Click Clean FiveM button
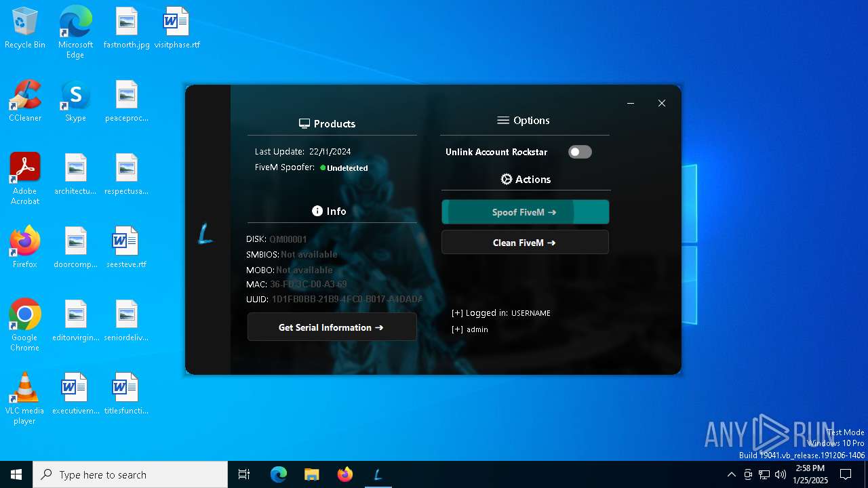 click(x=525, y=243)
